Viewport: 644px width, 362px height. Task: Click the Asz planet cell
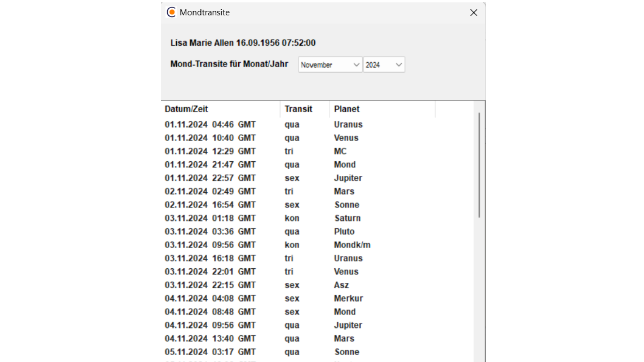click(341, 285)
